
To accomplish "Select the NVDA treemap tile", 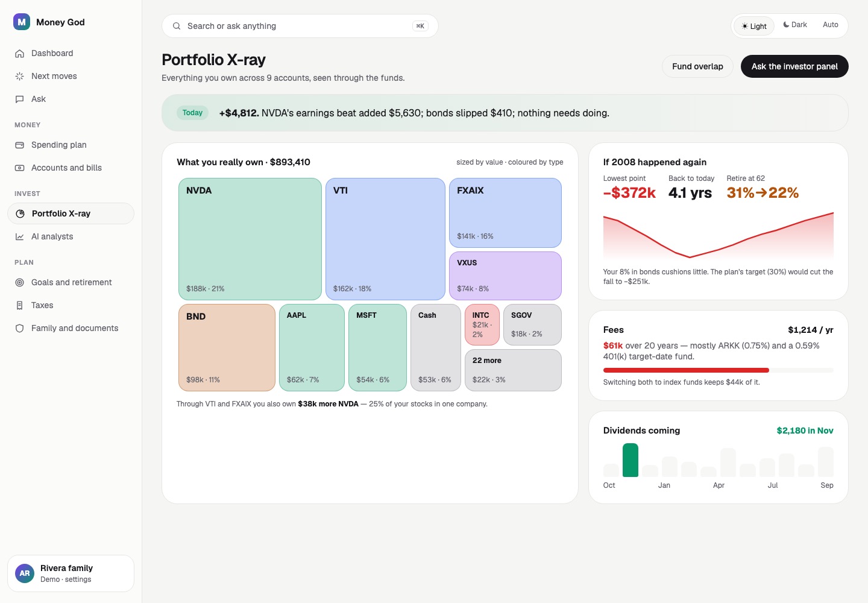I will click(x=250, y=239).
